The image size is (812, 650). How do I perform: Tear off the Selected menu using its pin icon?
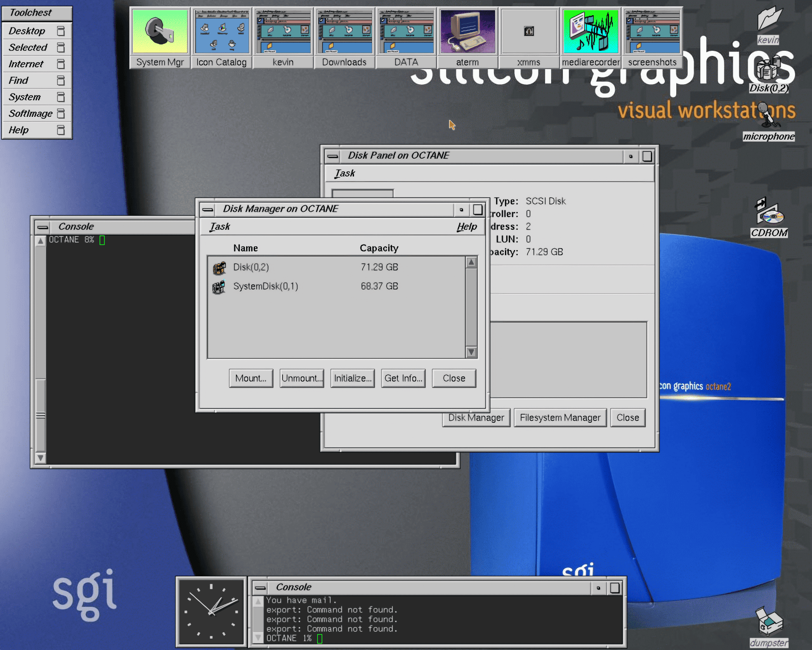pos(61,47)
